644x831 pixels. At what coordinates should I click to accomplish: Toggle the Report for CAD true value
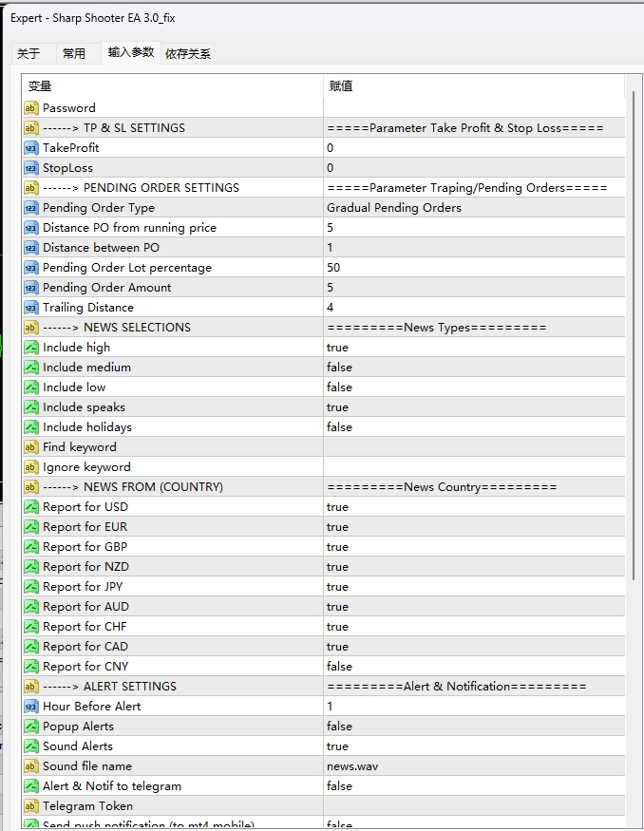(x=474, y=647)
